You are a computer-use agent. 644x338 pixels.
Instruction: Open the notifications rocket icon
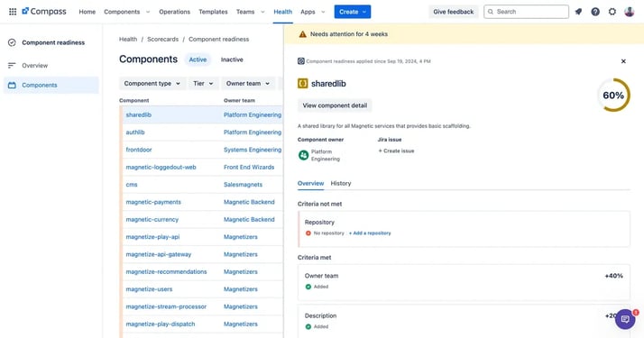(x=578, y=12)
